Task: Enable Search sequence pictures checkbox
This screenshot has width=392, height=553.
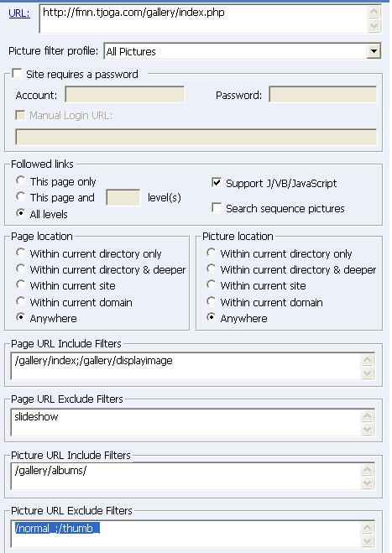Action: click(x=217, y=208)
